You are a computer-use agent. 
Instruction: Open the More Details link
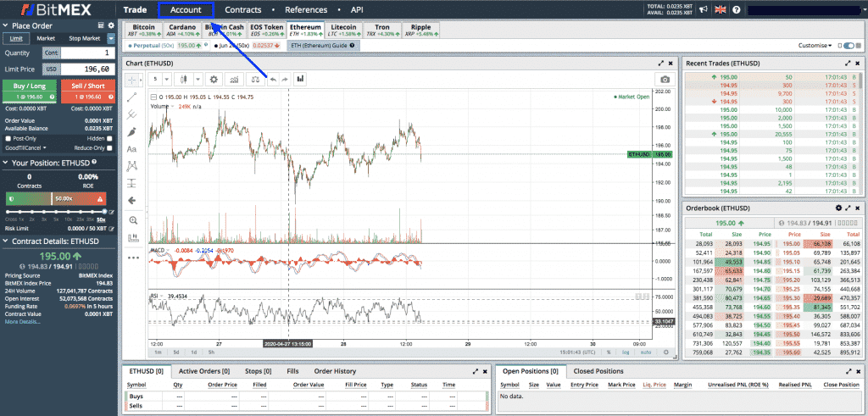(x=22, y=322)
